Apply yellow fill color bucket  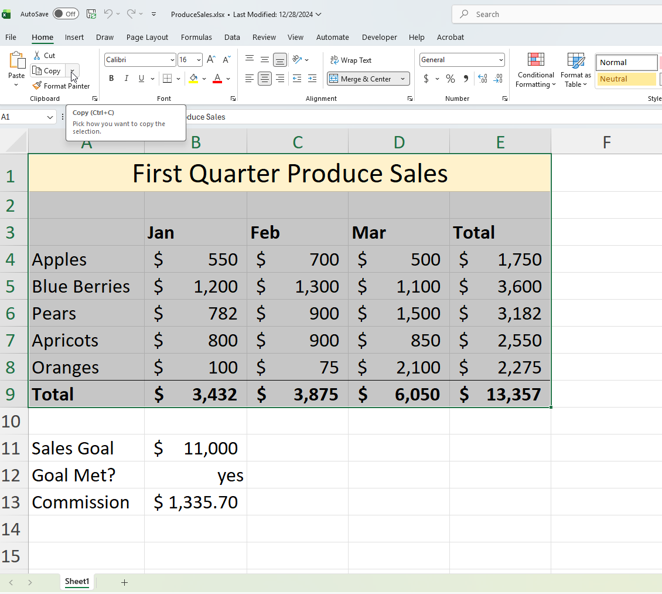tap(193, 79)
